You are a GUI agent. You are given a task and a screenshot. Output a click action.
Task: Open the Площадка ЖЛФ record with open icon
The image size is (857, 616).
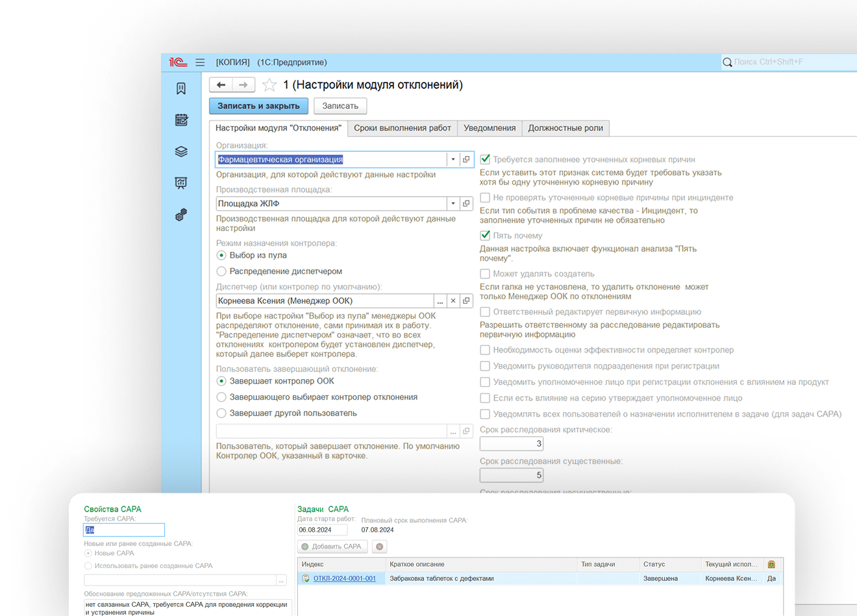click(466, 203)
